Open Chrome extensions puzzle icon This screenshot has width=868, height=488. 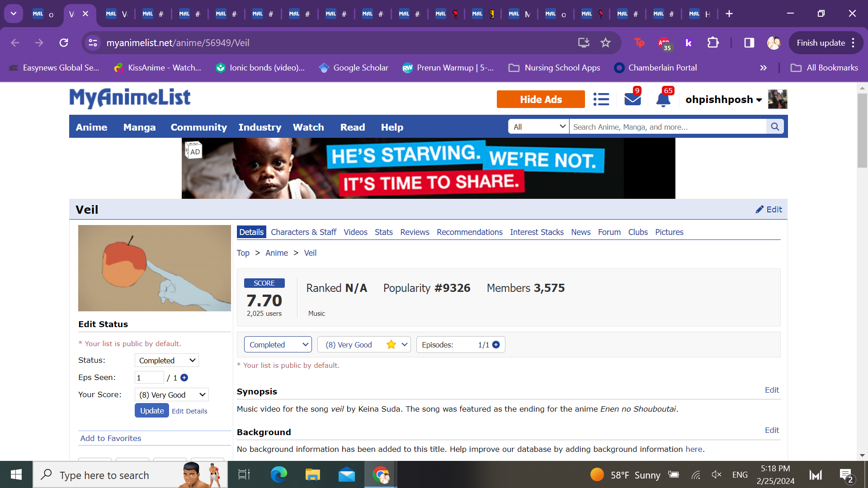tap(713, 43)
